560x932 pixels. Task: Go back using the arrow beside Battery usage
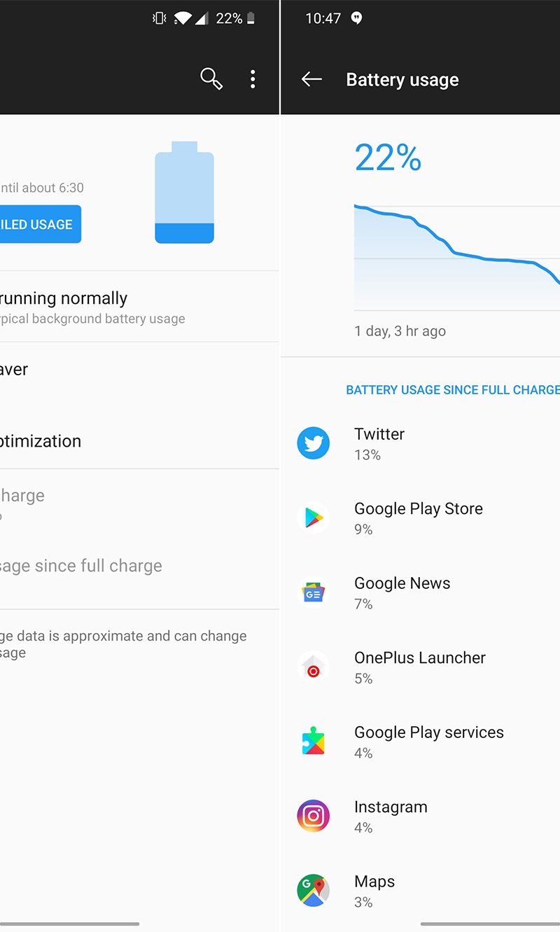pos(311,79)
